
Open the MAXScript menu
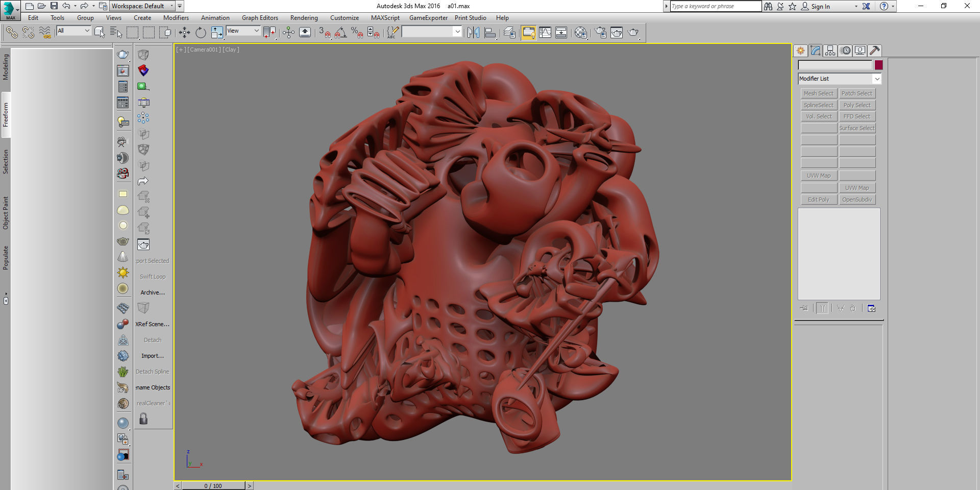pos(385,18)
